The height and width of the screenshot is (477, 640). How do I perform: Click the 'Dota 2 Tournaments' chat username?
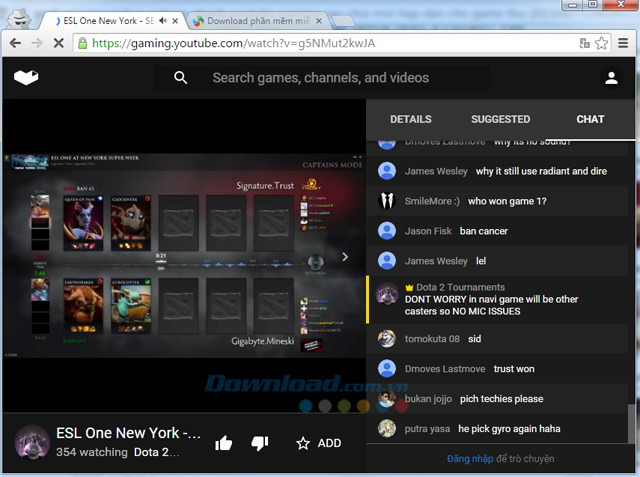pos(460,287)
